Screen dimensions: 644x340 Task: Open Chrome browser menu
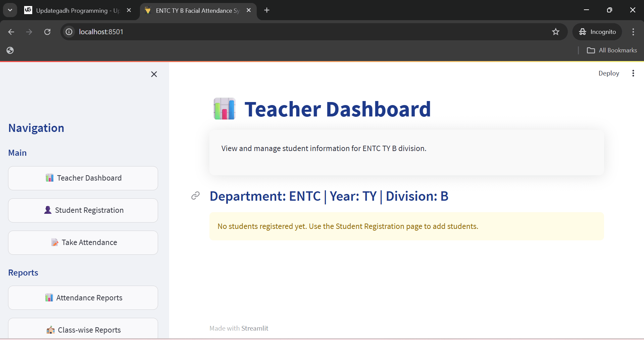[633, 32]
